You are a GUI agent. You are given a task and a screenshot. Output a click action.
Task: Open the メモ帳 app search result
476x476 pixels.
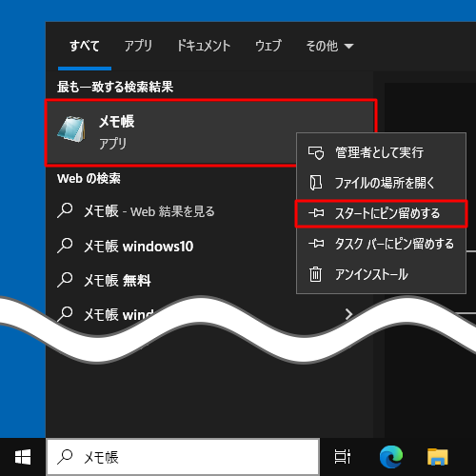210,132
